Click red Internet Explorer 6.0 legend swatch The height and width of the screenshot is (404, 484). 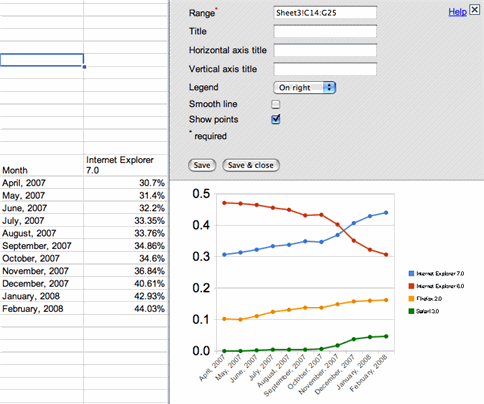pyautogui.click(x=411, y=286)
